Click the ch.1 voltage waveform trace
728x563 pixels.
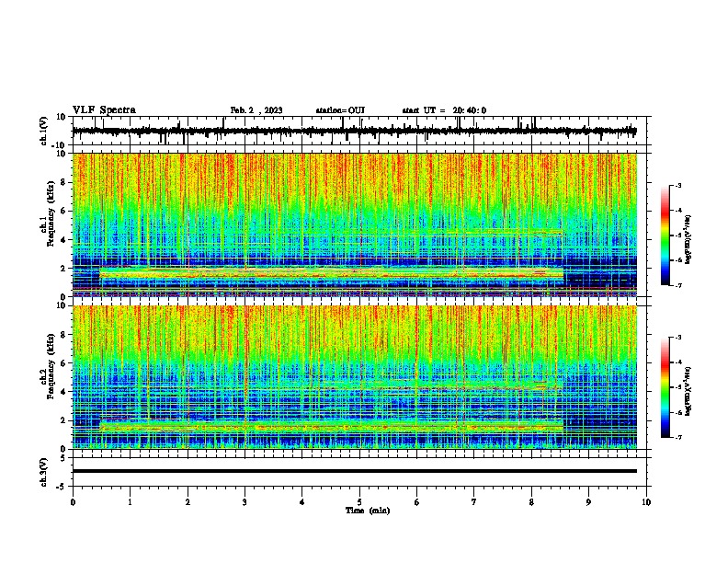click(x=355, y=131)
